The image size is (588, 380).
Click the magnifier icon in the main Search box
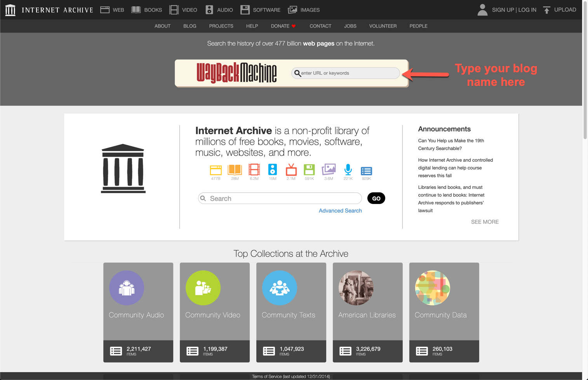click(x=203, y=198)
